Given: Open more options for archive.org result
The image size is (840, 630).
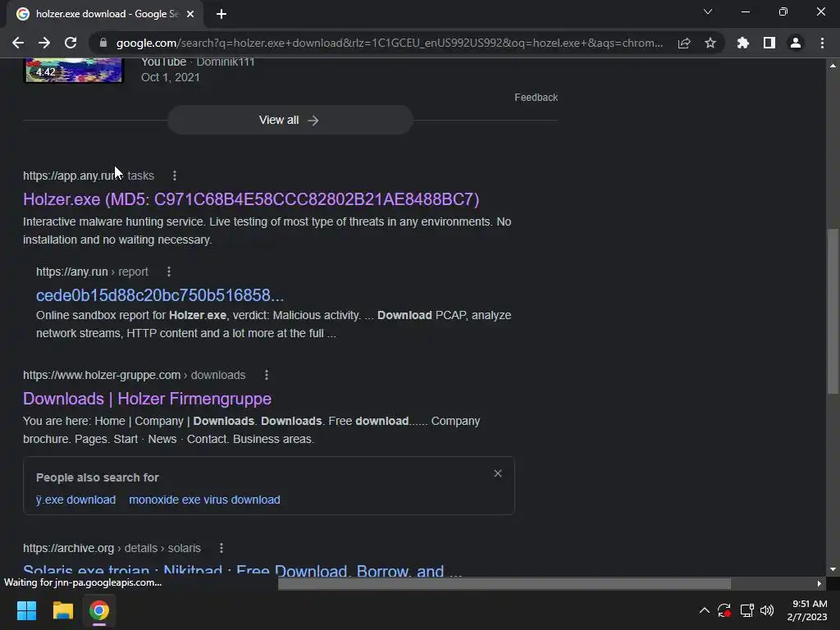Looking at the screenshot, I should (221, 548).
